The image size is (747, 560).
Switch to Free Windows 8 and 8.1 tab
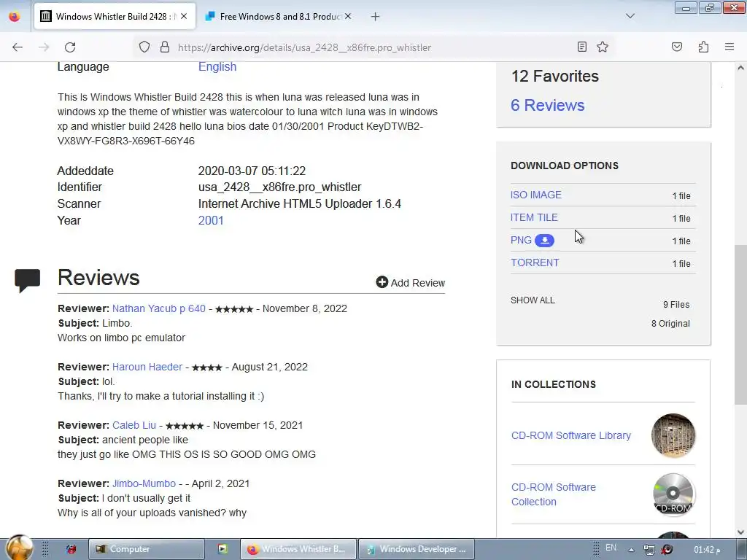(x=278, y=16)
